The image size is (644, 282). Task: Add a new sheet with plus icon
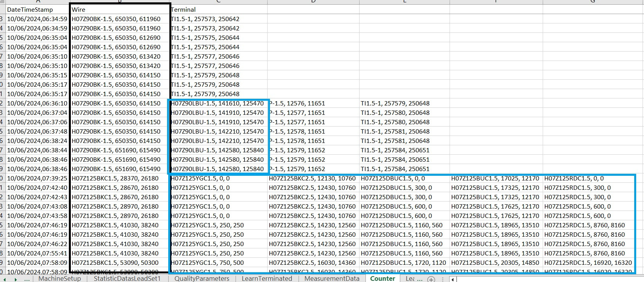point(431,279)
